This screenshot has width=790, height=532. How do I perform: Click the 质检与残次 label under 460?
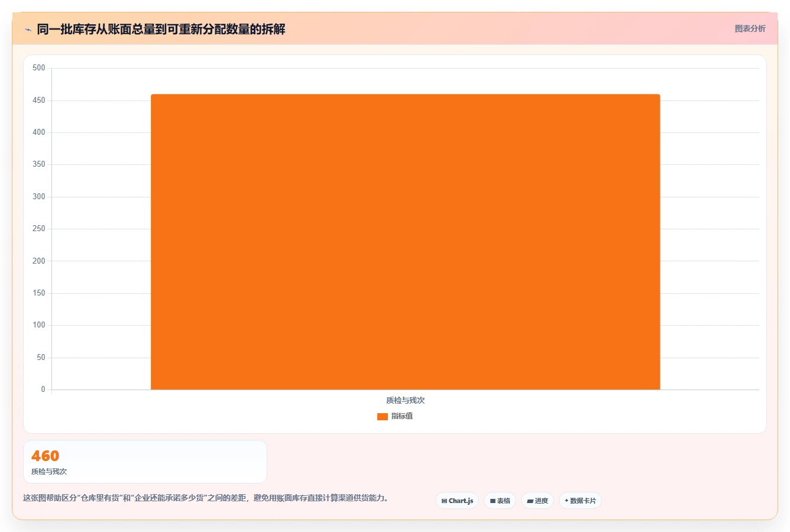49,472
